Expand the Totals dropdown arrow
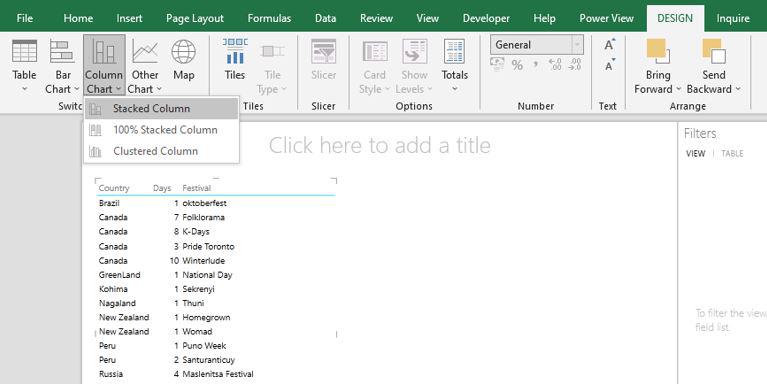 [455, 89]
